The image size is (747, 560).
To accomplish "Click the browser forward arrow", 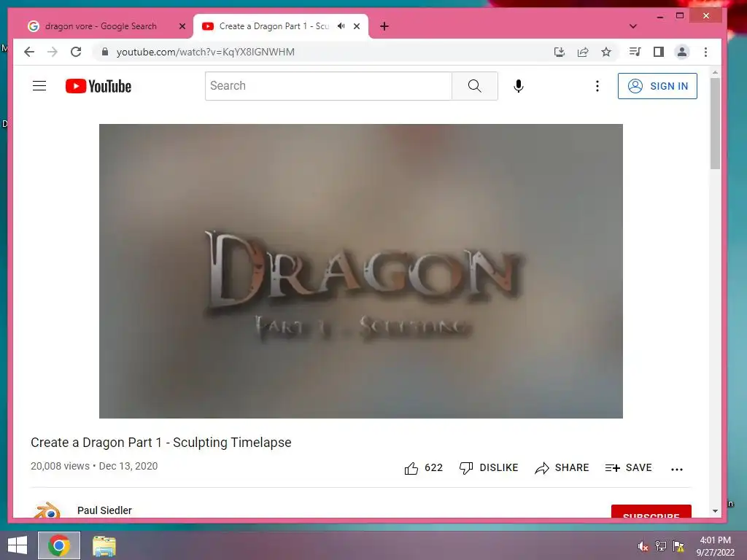I will (53, 52).
